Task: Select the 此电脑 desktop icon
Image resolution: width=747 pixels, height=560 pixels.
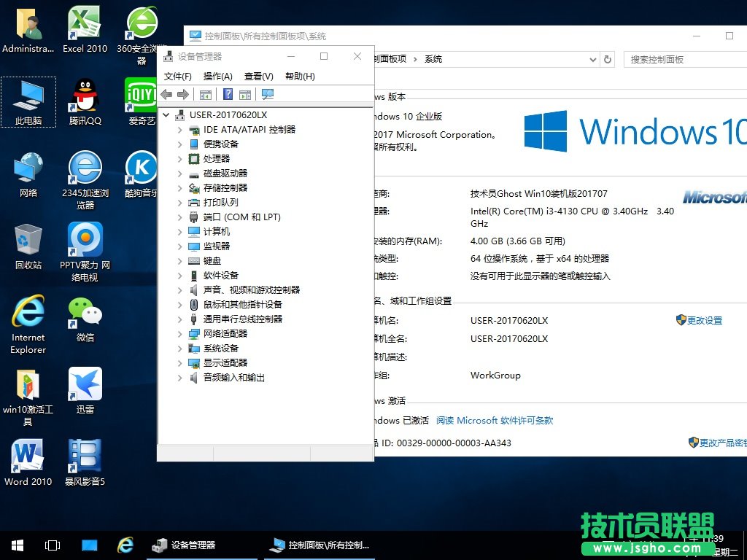Action: coord(28,102)
